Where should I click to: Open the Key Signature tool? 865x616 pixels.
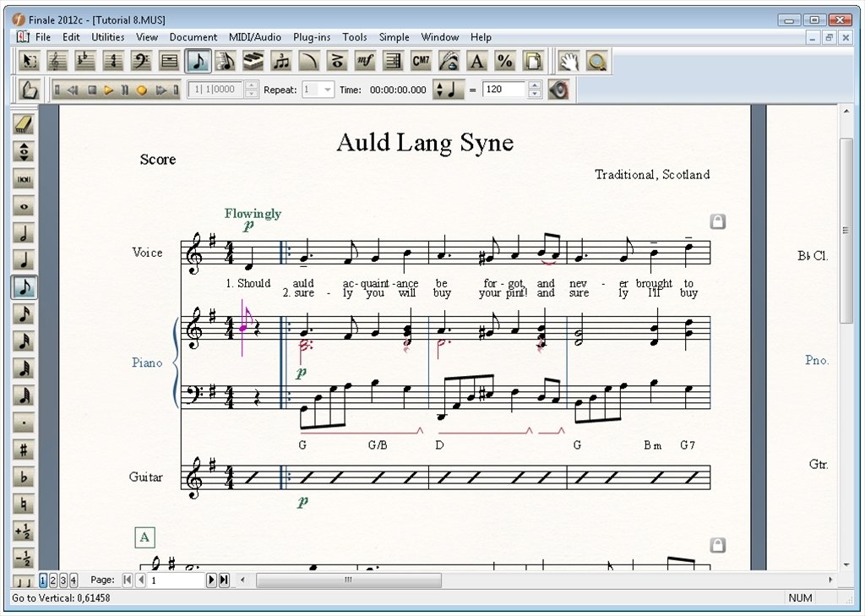[x=85, y=61]
